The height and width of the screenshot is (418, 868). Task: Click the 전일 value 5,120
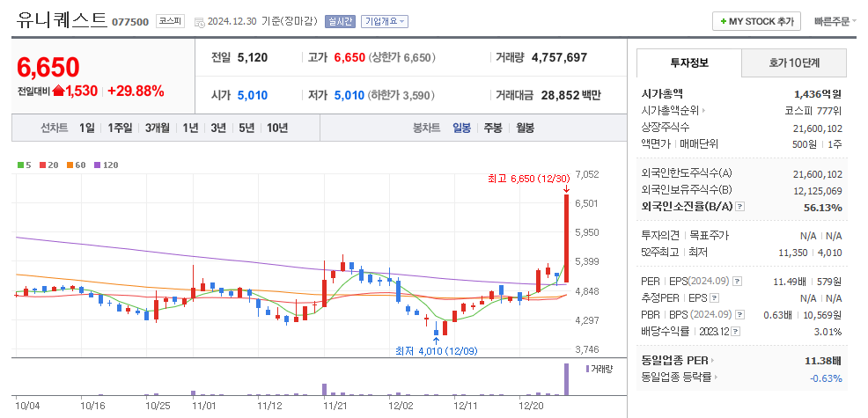[253, 57]
